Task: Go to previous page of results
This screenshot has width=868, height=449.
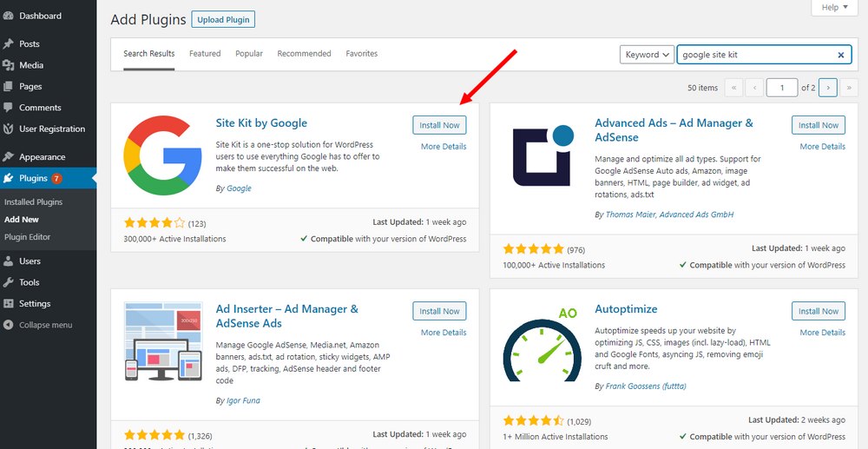Action: 754,88
